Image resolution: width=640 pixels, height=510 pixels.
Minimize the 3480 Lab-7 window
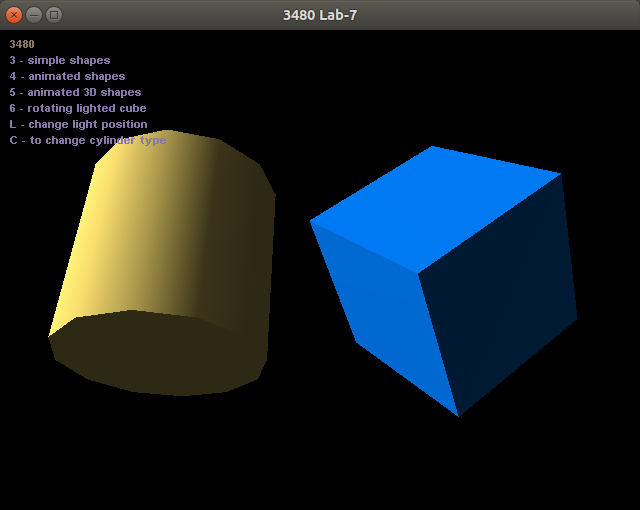[34, 15]
